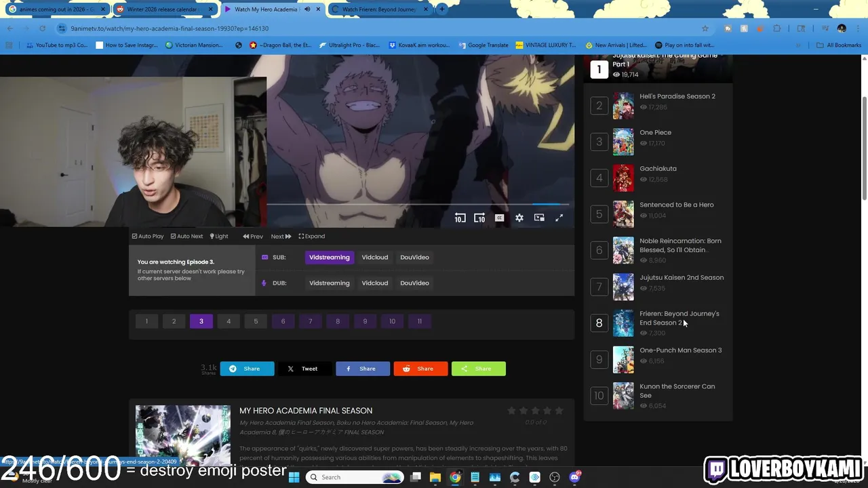Open episode 4

tap(229, 321)
